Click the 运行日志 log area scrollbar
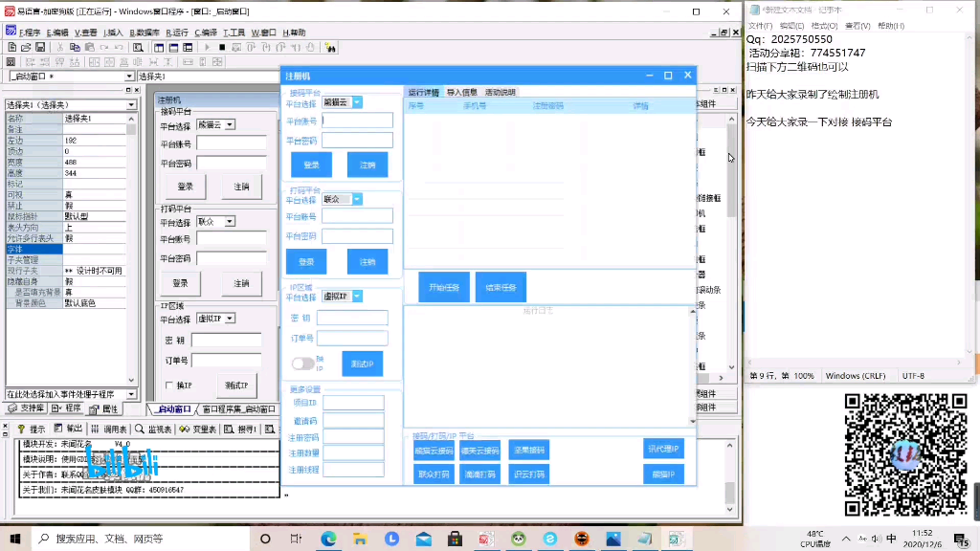 (x=693, y=366)
